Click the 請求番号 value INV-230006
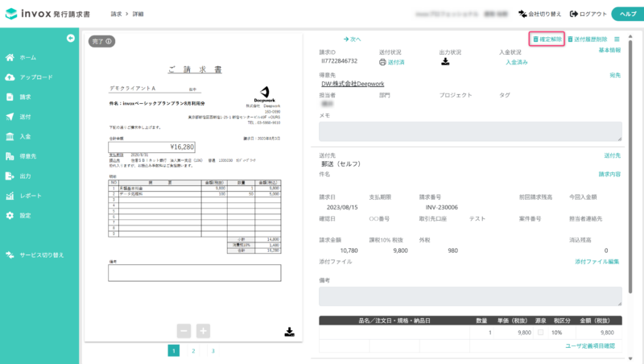644x364 pixels. pos(441,207)
